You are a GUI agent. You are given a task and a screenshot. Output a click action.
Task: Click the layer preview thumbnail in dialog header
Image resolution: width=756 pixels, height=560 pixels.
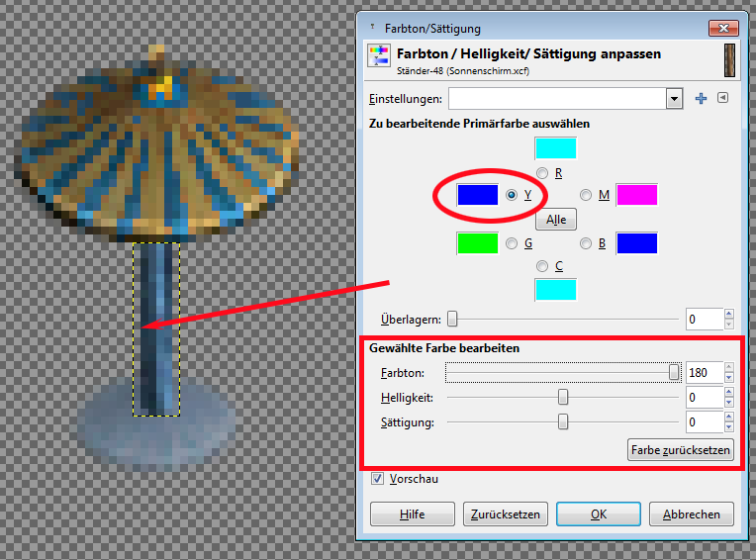(729, 60)
